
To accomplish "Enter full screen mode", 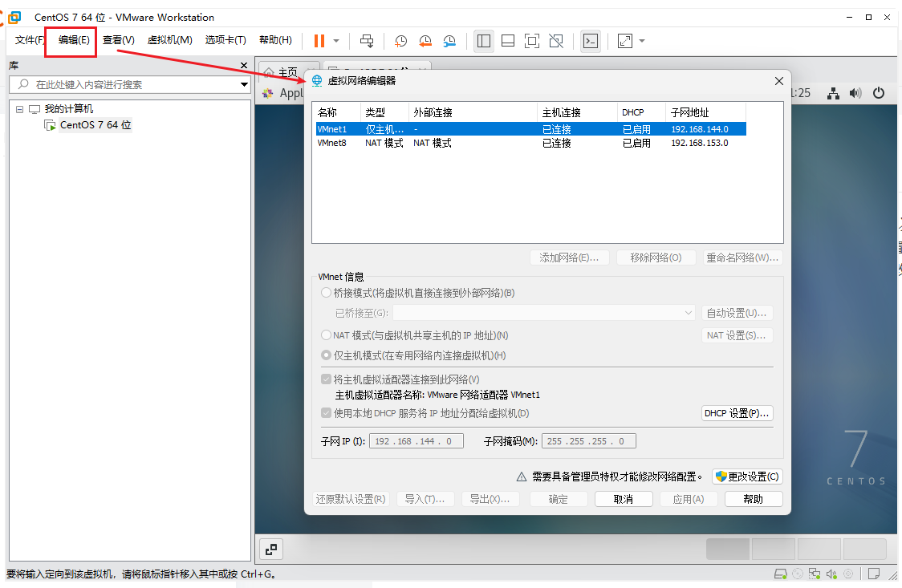I will (532, 41).
